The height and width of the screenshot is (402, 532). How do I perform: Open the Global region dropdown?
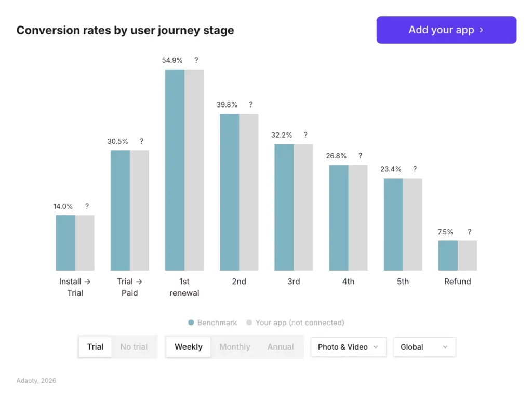(x=424, y=347)
